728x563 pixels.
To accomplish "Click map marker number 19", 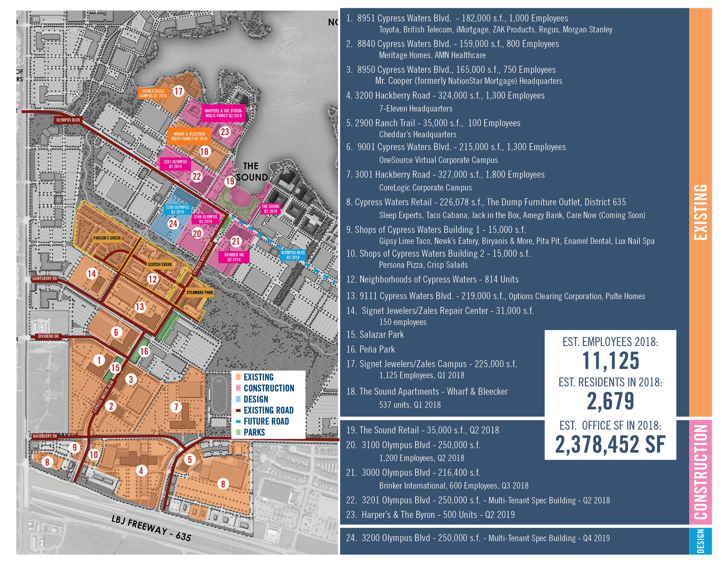I will pyautogui.click(x=230, y=181).
